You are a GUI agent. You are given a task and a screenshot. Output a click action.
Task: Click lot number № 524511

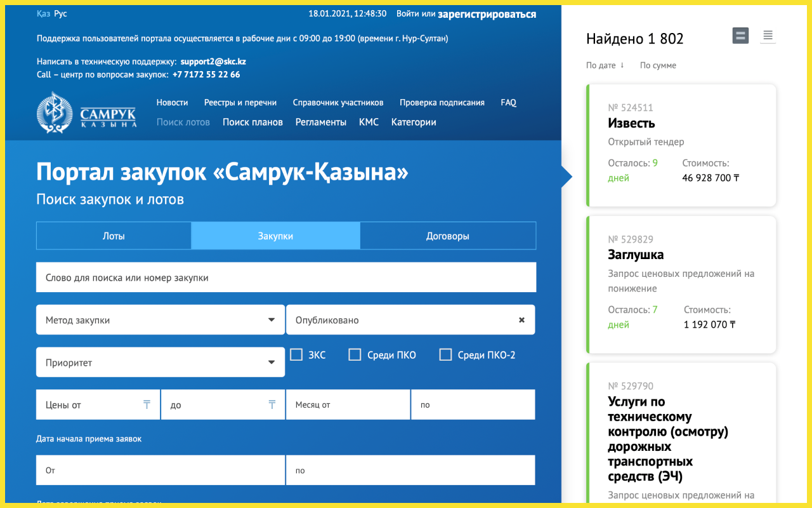(631, 108)
